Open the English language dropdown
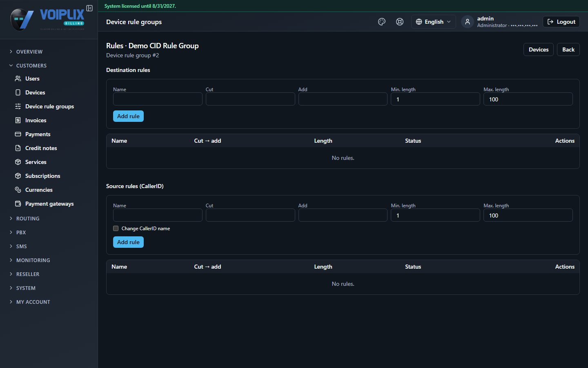 click(433, 22)
